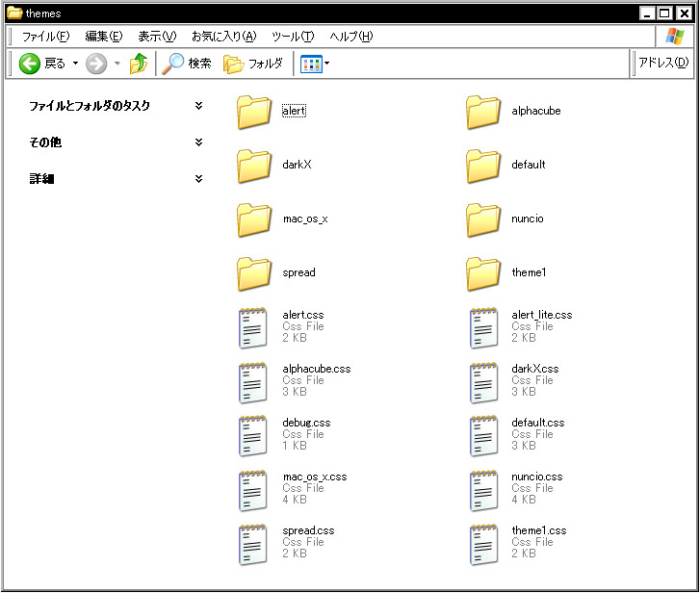Select the mac_os_x folder icon

(x=254, y=220)
